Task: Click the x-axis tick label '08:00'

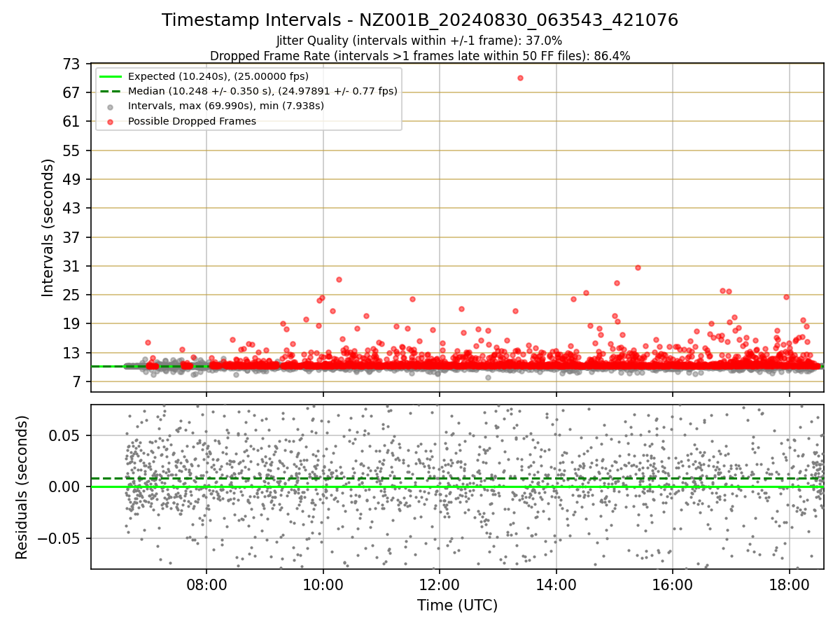Action: click(x=206, y=584)
